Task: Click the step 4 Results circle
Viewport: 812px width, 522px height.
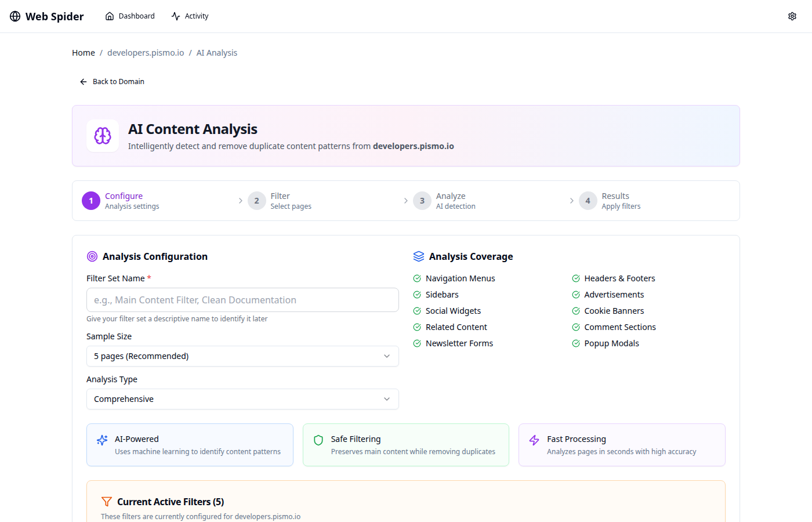Action: [588, 201]
